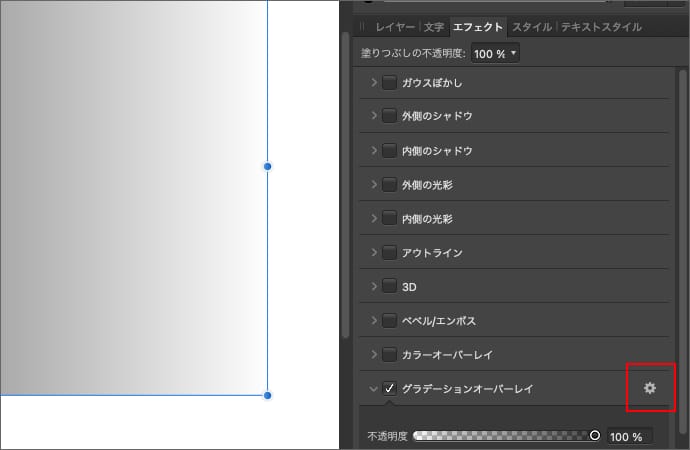Enable the 外側のシャドウ checkbox
This screenshot has width=690, height=450.
coord(389,116)
